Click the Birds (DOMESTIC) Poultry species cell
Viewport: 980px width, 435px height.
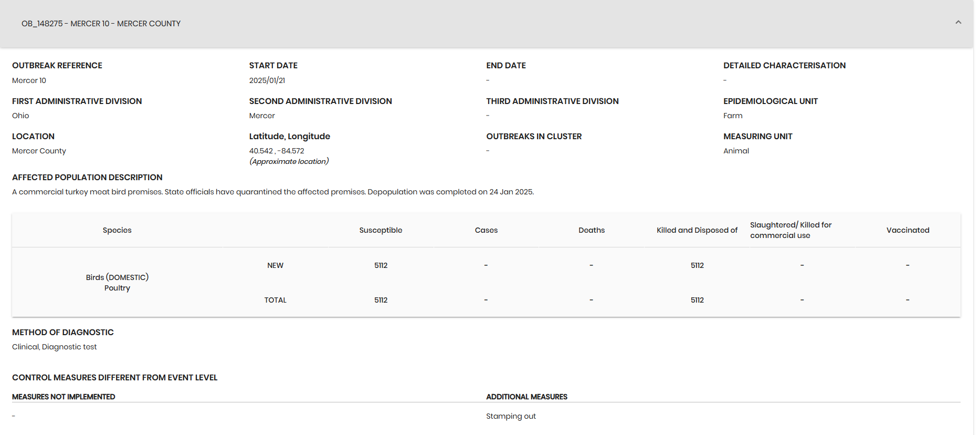[x=117, y=282]
